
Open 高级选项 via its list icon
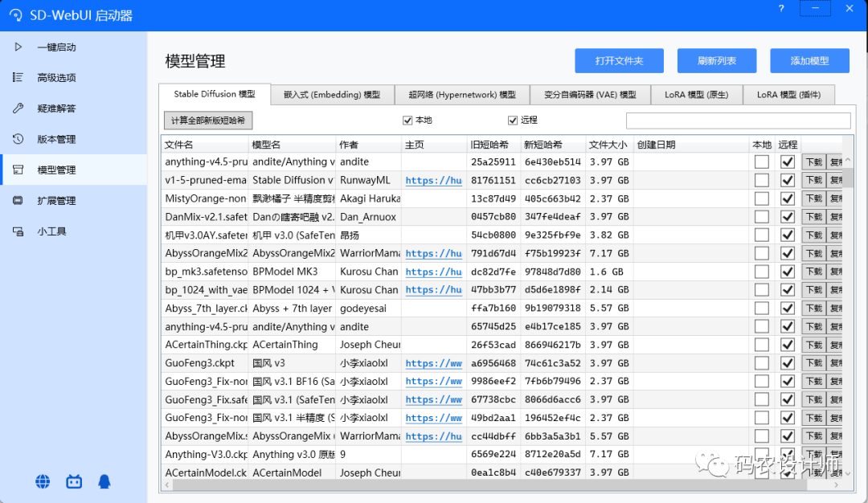pyautogui.click(x=18, y=77)
